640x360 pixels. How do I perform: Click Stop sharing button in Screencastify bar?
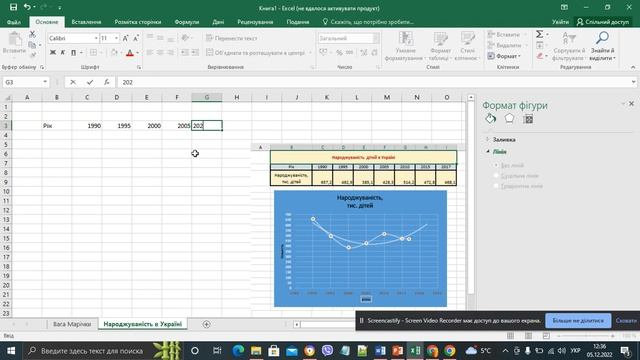point(578,320)
